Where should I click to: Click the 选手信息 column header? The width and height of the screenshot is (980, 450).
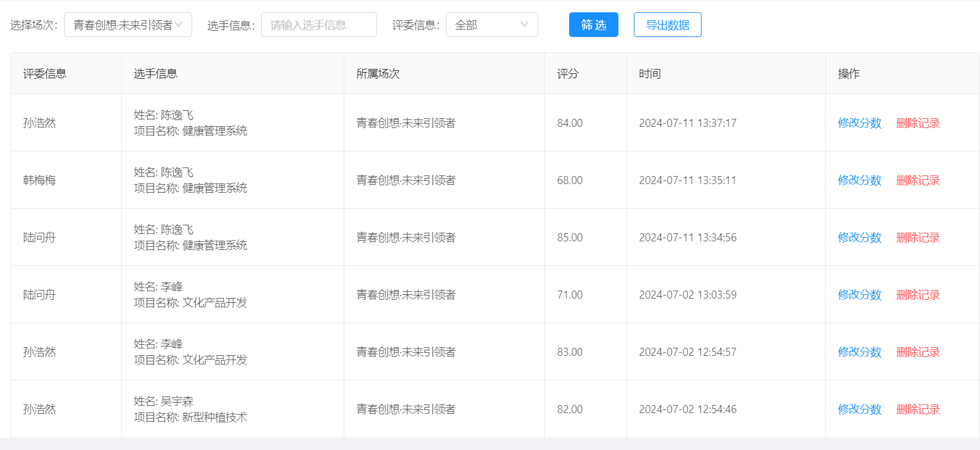(233, 74)
